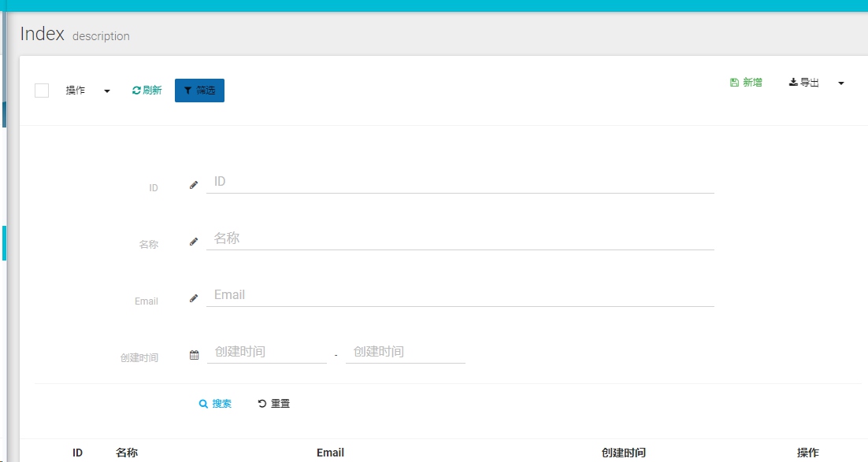Open the 操作 batch actions dropdown
The image size is (868, 462).
click(87, 91)
